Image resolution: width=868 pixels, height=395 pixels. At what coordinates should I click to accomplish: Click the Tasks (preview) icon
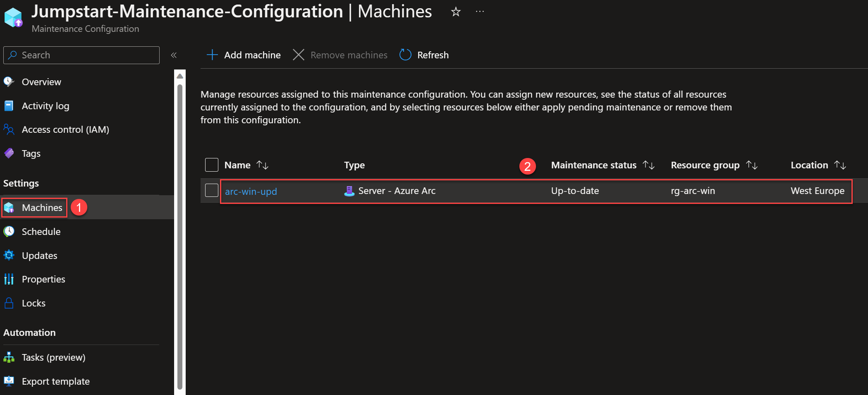(9, 357)
